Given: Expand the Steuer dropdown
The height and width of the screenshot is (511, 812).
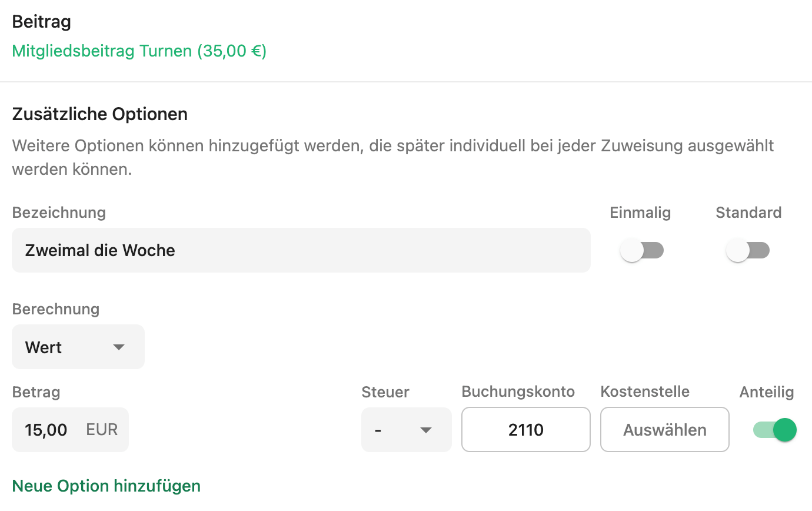Looking at the screenshot, I should 407,430.
